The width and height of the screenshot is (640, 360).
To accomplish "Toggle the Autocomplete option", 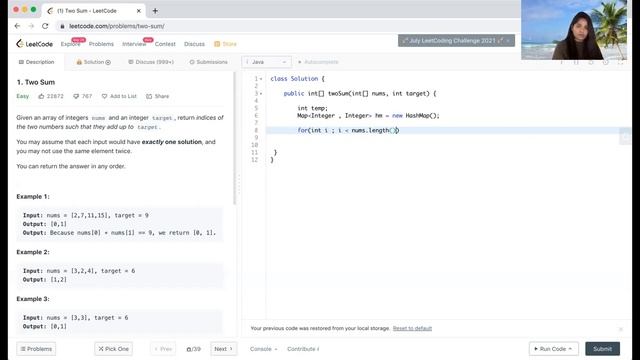I will (x=318, y=62).
